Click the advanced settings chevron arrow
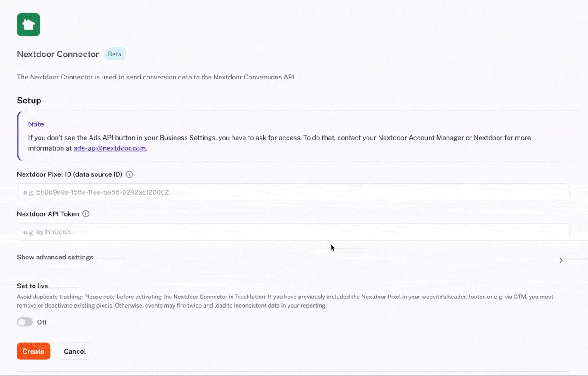Image resolution: width=588 pixels, height=376 pixels. coord(561,260)
